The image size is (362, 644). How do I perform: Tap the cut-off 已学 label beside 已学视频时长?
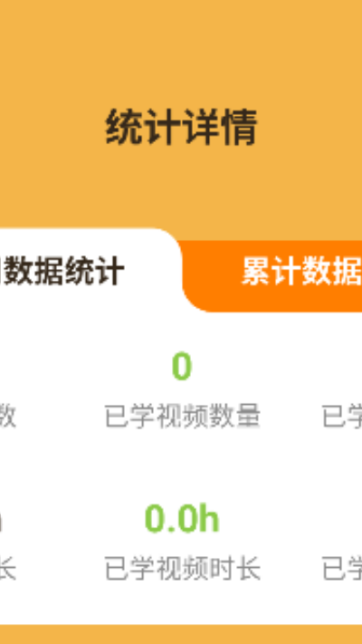(341, 569)
